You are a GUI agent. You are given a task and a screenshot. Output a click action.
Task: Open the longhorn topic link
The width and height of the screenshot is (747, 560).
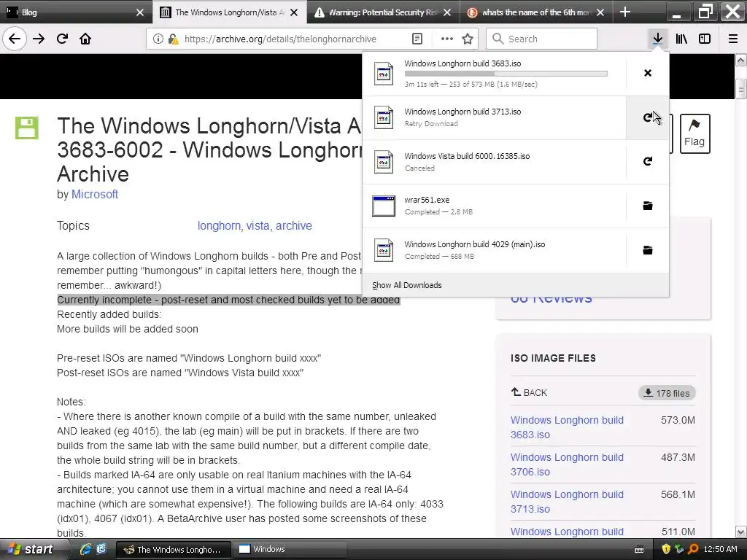coord(219,226)
